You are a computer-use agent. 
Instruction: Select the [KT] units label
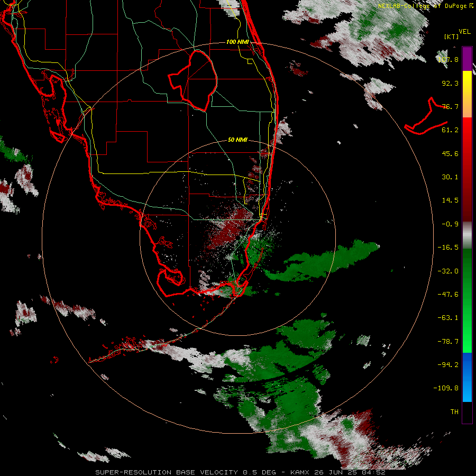point(451,36)
